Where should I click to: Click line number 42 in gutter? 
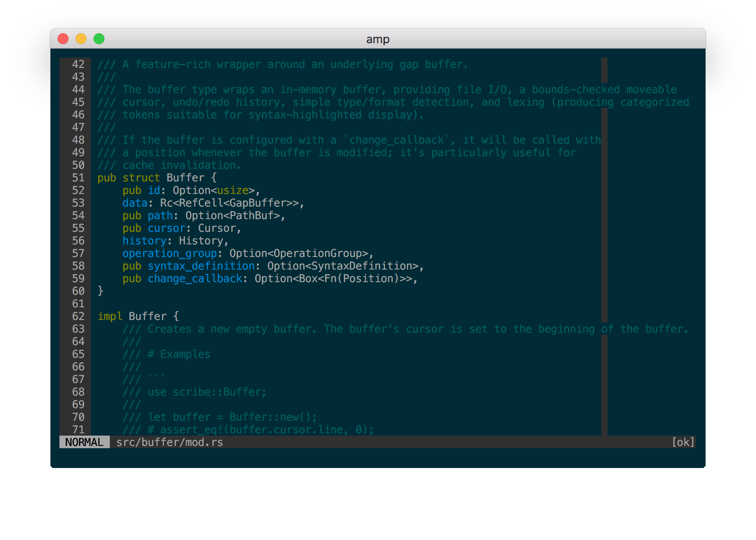point(78,64)
